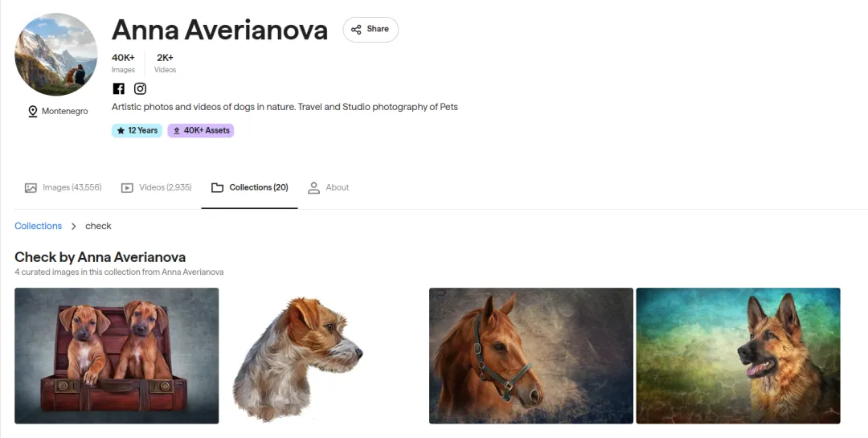868x438 pixels.
Task: Go back via Collections breadcrumb link
Action: (38, 226)
